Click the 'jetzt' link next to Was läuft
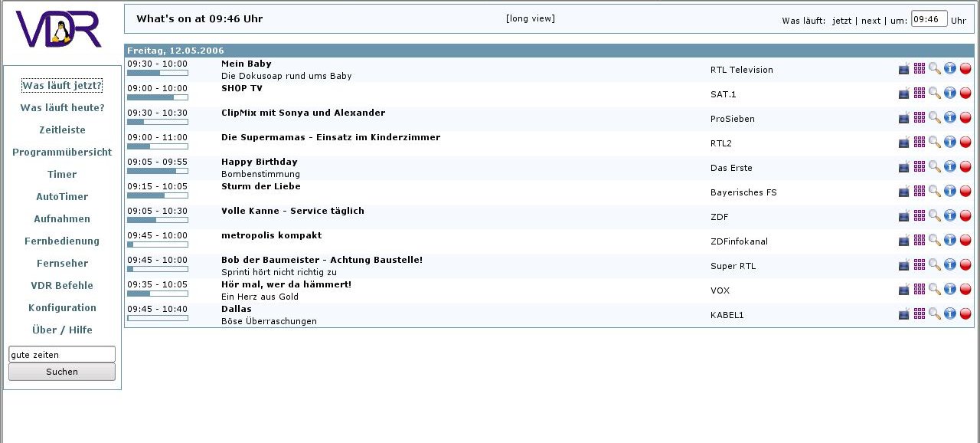 point(842,21)
